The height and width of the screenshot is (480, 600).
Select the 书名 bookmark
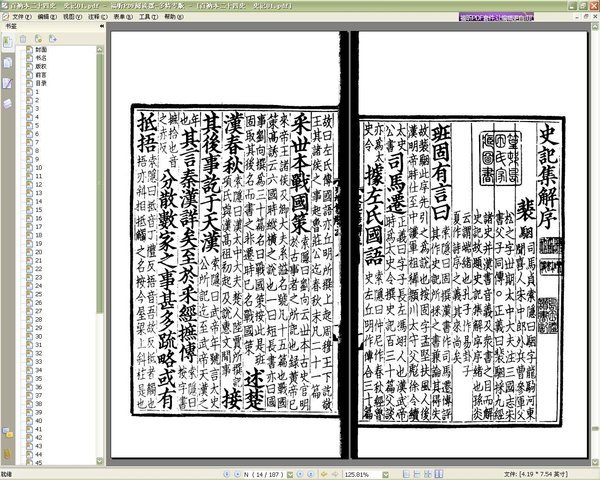point(41,58)
